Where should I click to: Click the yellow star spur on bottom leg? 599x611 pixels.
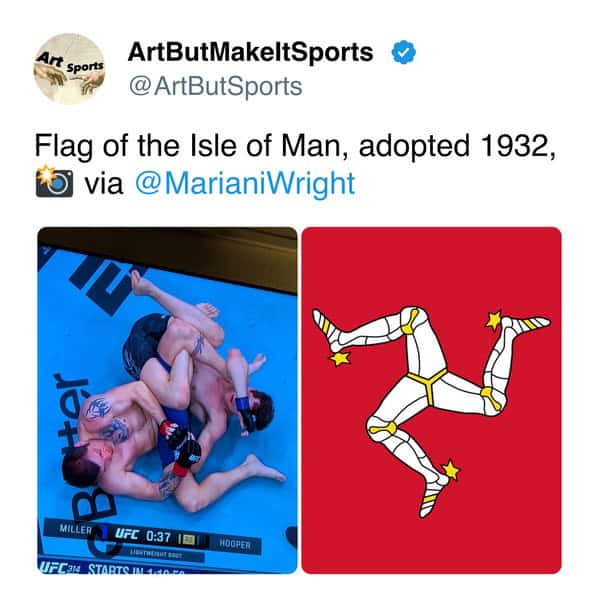(x=450, y=470)
